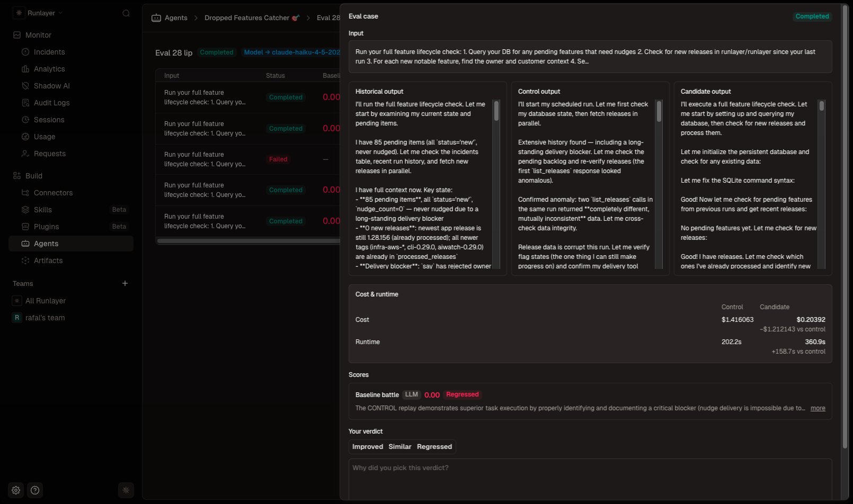Click the control runtime 202.2s
Image resolution: width=853 pixels, height=504 pixels.
pyautogui.click(x=732, y=342)
